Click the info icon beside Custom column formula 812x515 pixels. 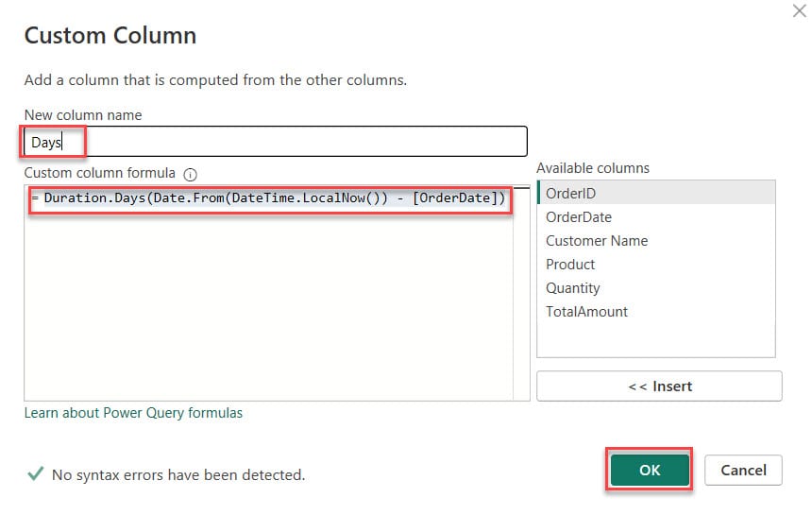tap(190, 175)
